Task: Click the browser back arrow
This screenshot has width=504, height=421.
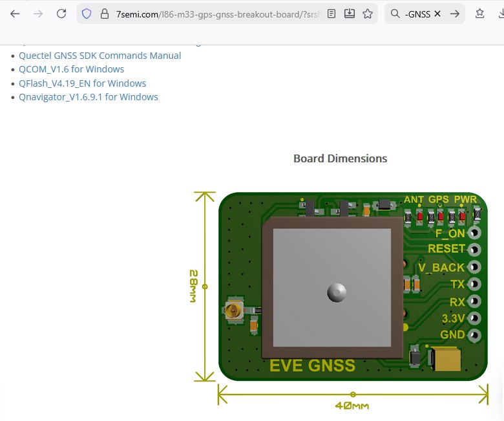Action: (15, 14)
